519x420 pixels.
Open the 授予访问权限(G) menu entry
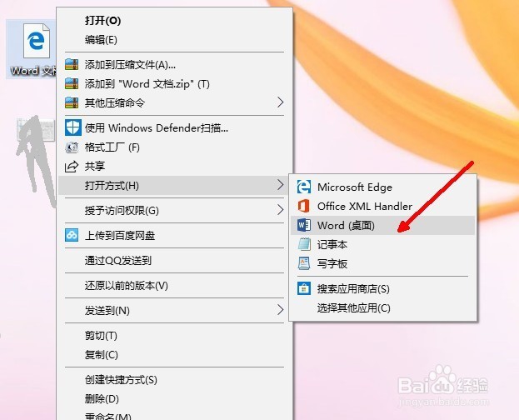[174, 210]
